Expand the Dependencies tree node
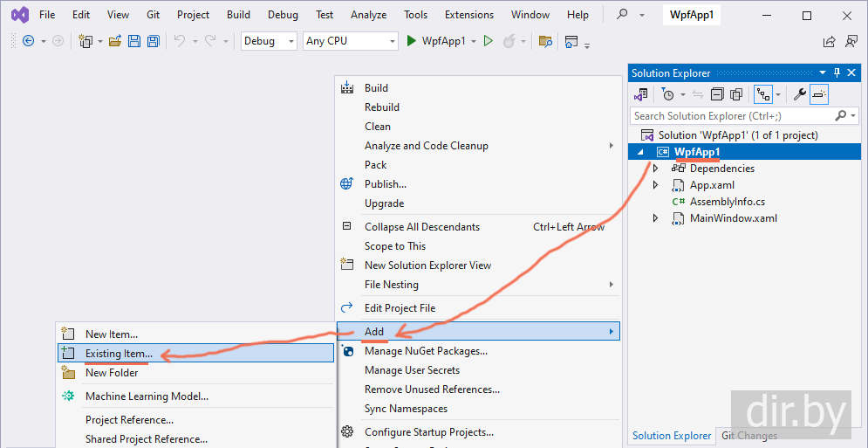The height and width of the screenshot is (448, 868). point(655,169)
